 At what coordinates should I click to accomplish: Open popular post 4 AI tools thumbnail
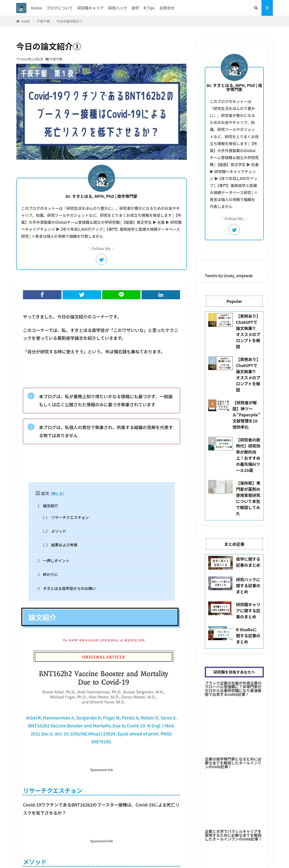tap(220, 444)
